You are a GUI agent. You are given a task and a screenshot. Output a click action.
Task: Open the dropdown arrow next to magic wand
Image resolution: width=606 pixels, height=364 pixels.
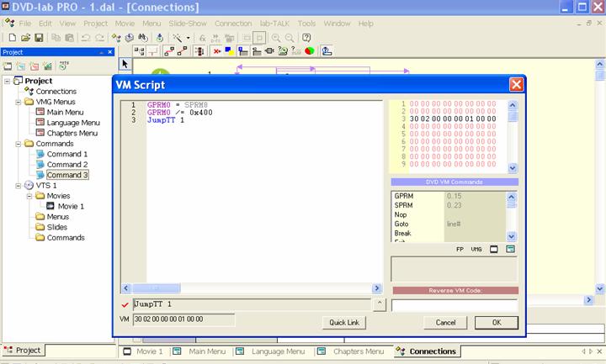click(x=189, y=38)
